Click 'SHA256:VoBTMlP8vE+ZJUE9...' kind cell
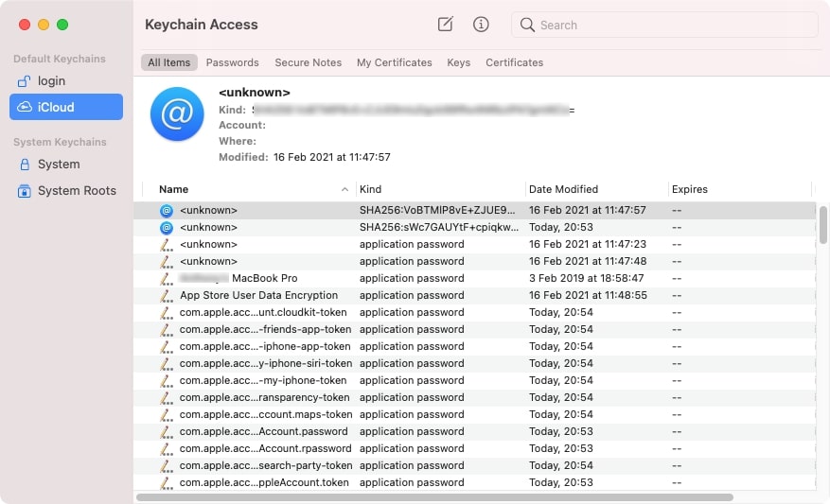Image resolution: width=830 pixels, height=504 pixels. pos(437,211)
